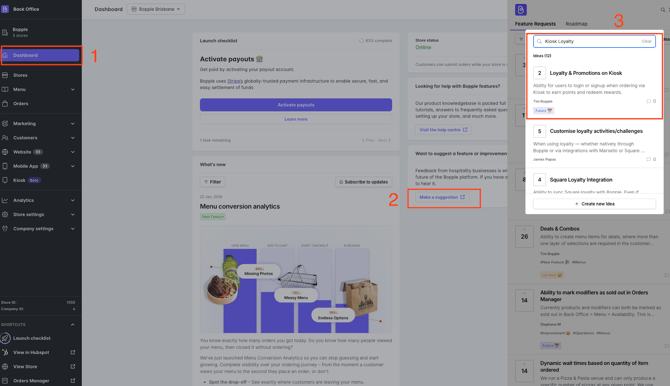The image size is (670, 386).
Task: Click the Store settings gear icon
Action: point(5,215)
